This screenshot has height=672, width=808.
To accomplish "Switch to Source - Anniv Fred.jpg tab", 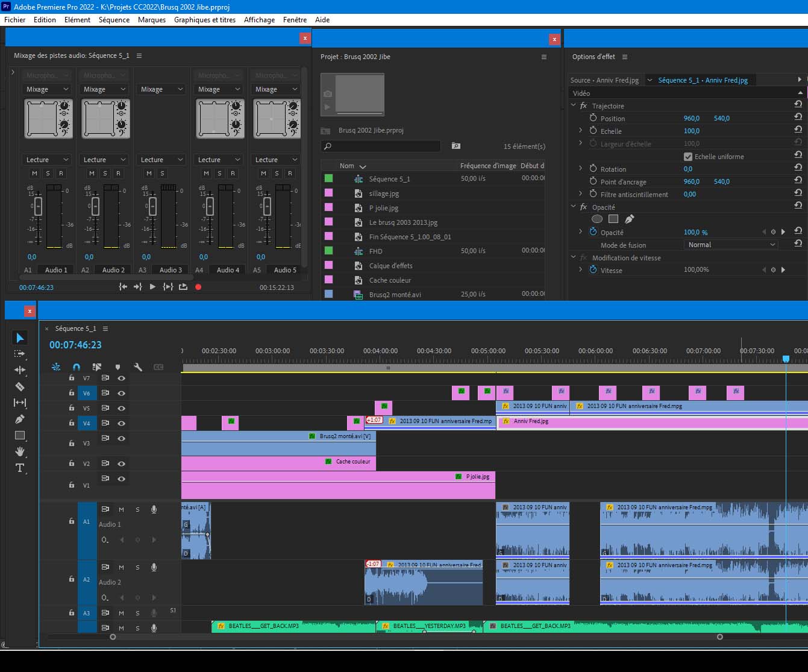I will [x=604, y=80].
